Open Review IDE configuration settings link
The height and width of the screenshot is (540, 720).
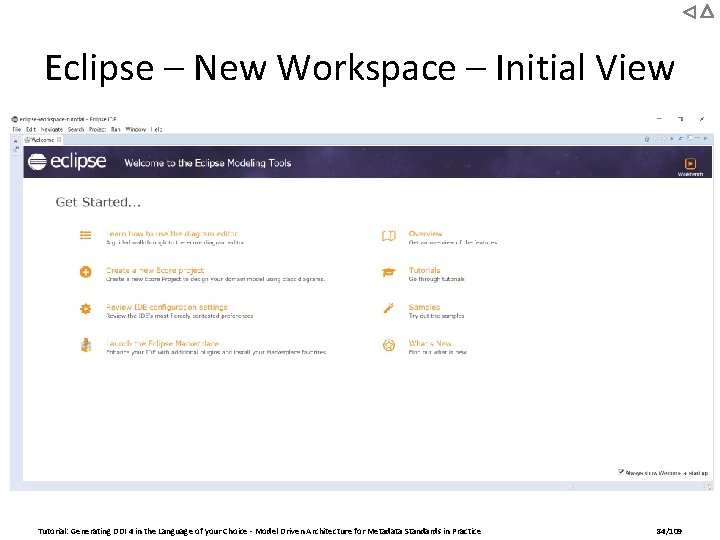tap(167, 307)
